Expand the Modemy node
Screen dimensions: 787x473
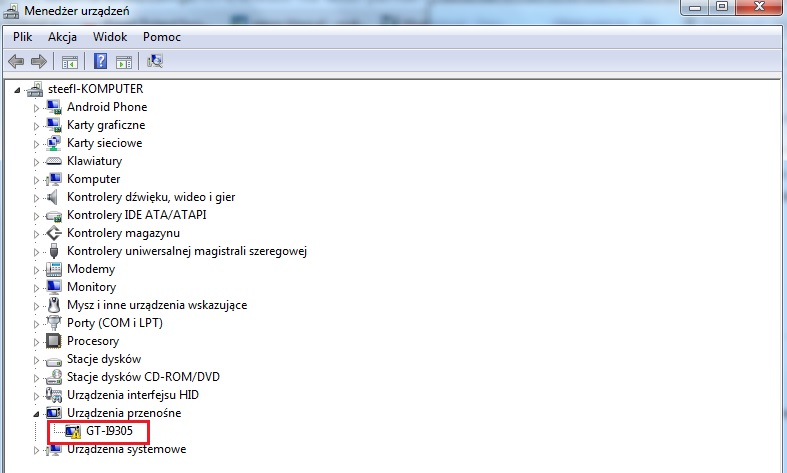pos(36,270)
